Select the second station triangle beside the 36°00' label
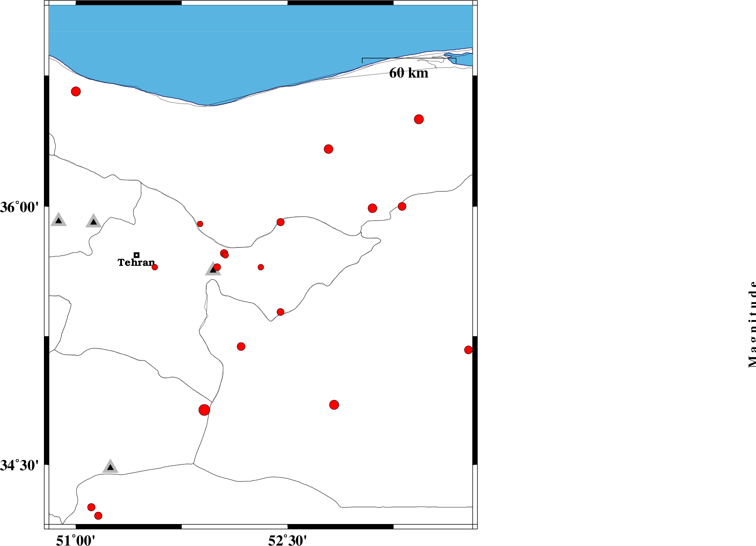The width and height of the screenshot is (756, 546). pos(93,221)
